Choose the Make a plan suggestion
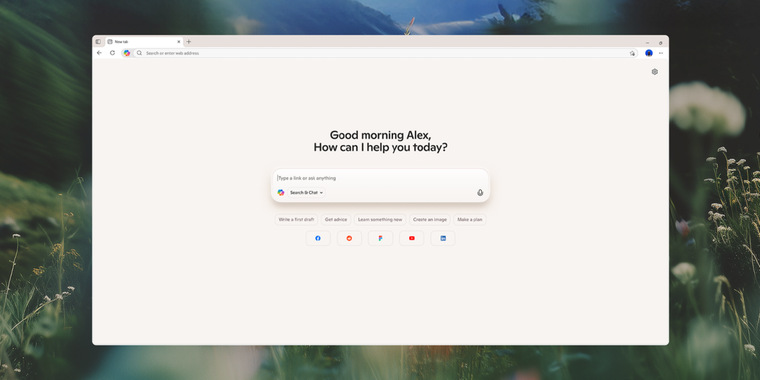The image size is (760, 380). [470, 220]
